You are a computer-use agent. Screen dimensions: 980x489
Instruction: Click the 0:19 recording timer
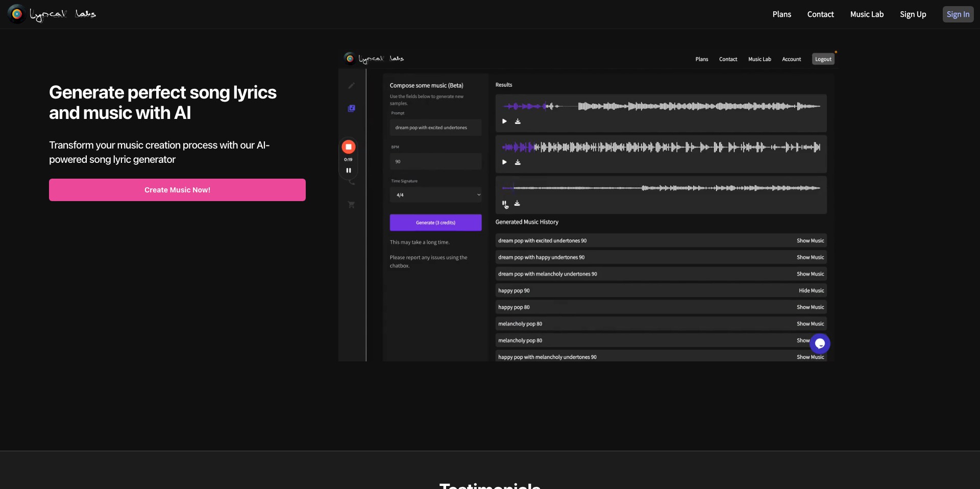click(348, 160)
